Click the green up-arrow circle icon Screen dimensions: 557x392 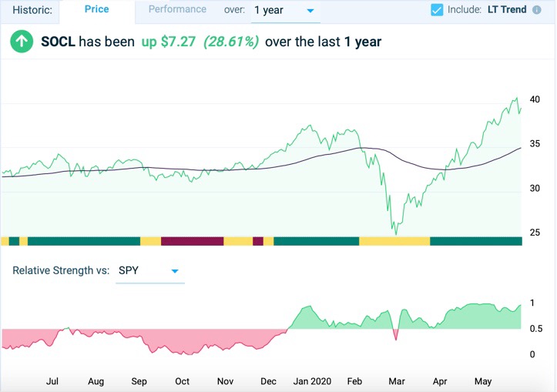coord(22,42)
